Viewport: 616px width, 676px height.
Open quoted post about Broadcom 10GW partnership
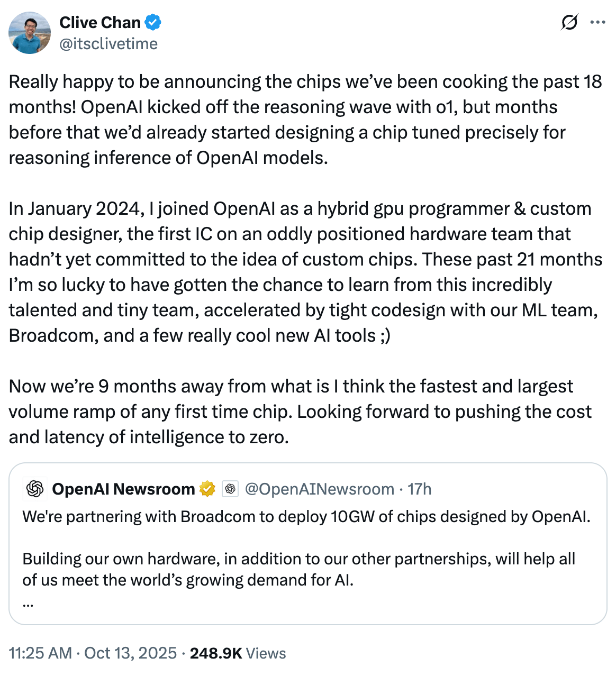pyautogui.click(x=306, y=517)
